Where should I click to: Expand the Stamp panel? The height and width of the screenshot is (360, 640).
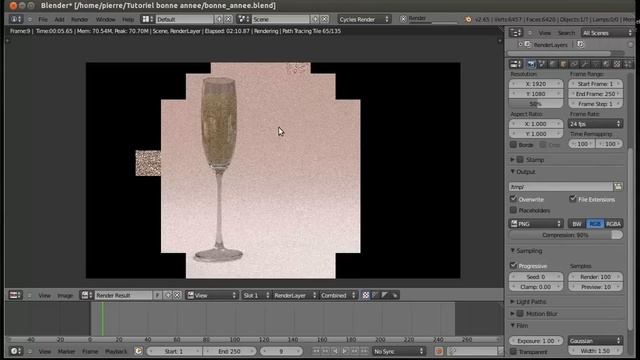tap(513, 160)
